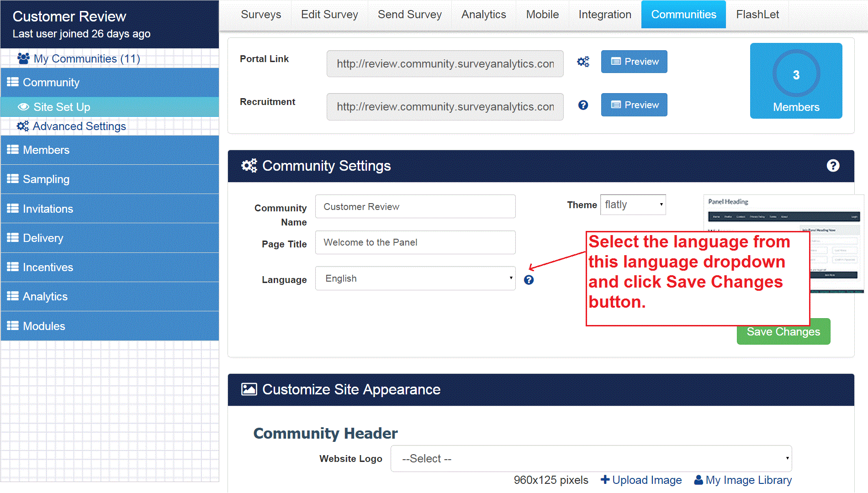
Task: Click the help icon in Community Settings header
Action: pyautogui.click(x=833, y=166)
